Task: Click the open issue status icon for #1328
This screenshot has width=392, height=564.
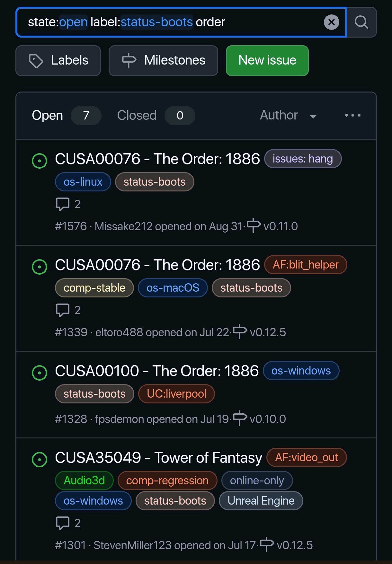Action: point(40,373)
